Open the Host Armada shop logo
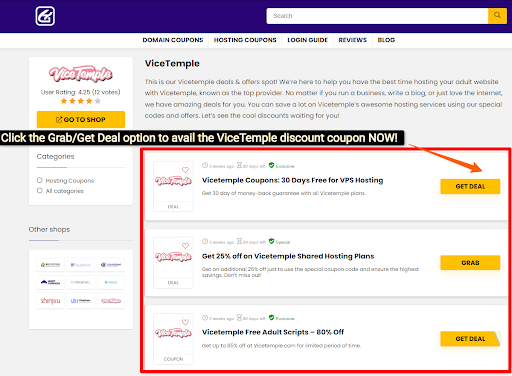The image size is (512, 376). (50, 282)
